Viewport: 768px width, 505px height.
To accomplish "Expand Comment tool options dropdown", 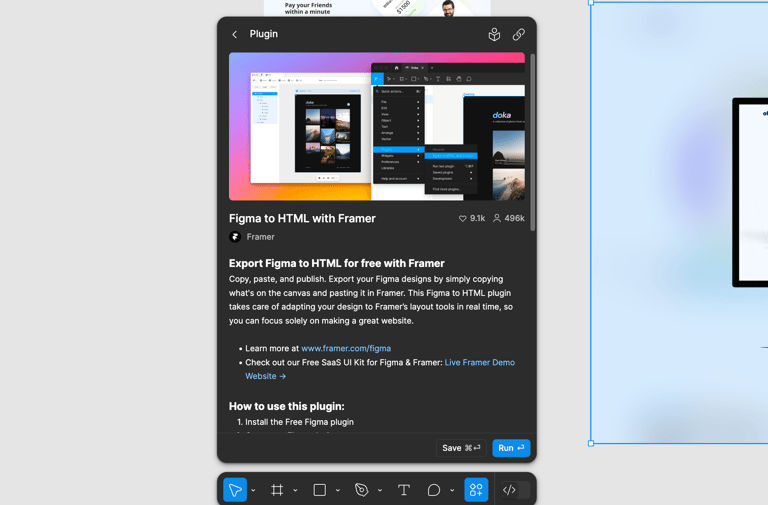I will pyautogui.click(x=452, y=490).
